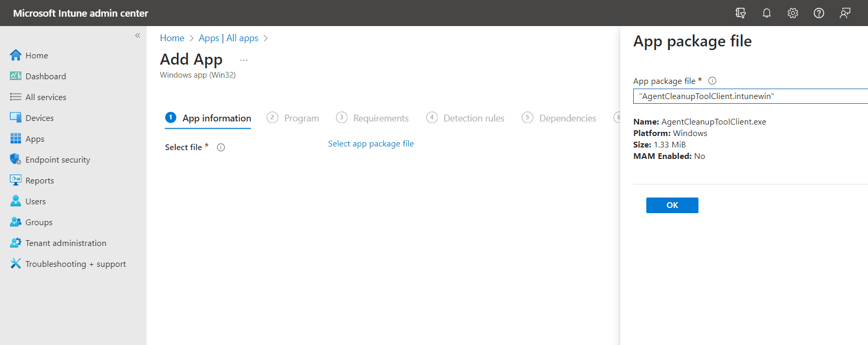Click the Home icon in sidebar
This screenshot has height=345, width=868.
click(16, 55)
